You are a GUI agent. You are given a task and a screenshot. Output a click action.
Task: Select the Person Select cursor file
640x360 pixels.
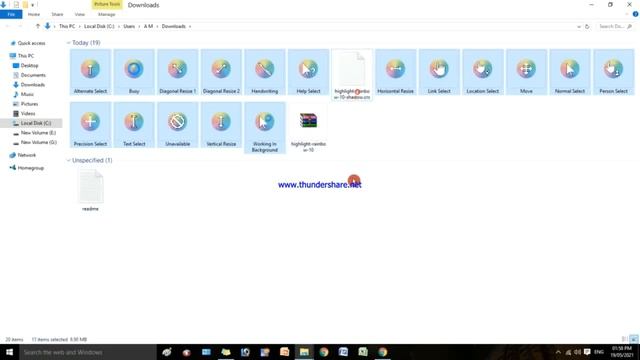click(613, 72)
